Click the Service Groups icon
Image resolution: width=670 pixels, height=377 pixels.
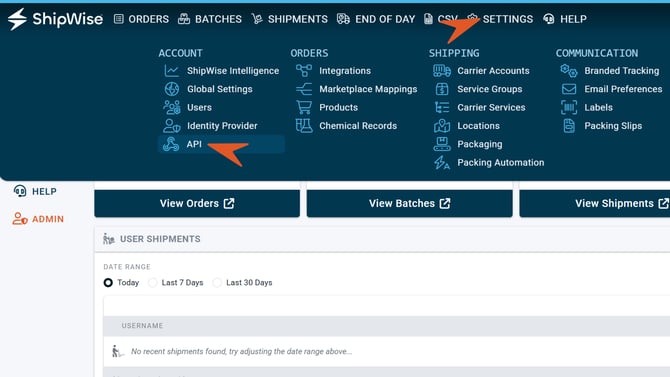(x=442, y=89)
